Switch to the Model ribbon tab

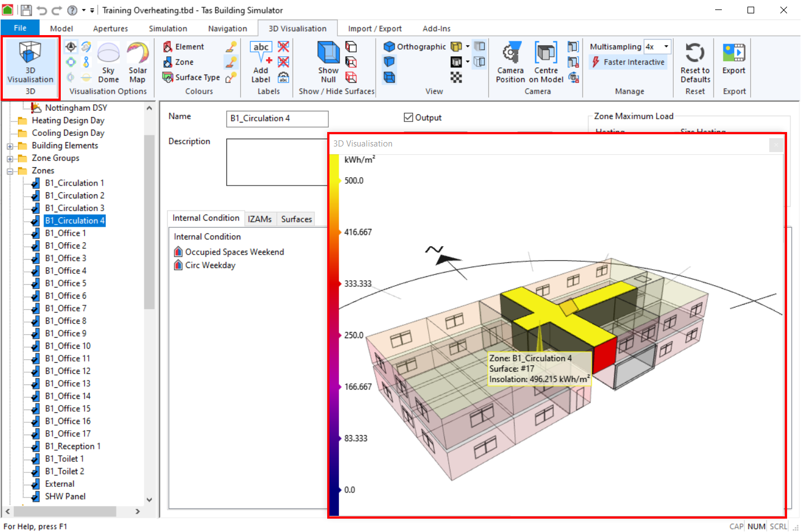click(x=61, y=28)
